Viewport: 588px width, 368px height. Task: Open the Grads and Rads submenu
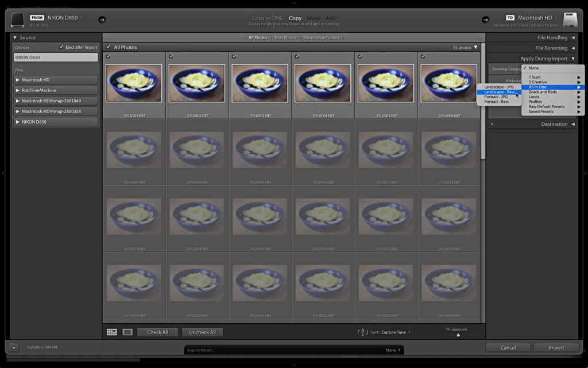(x=553, y=91)
